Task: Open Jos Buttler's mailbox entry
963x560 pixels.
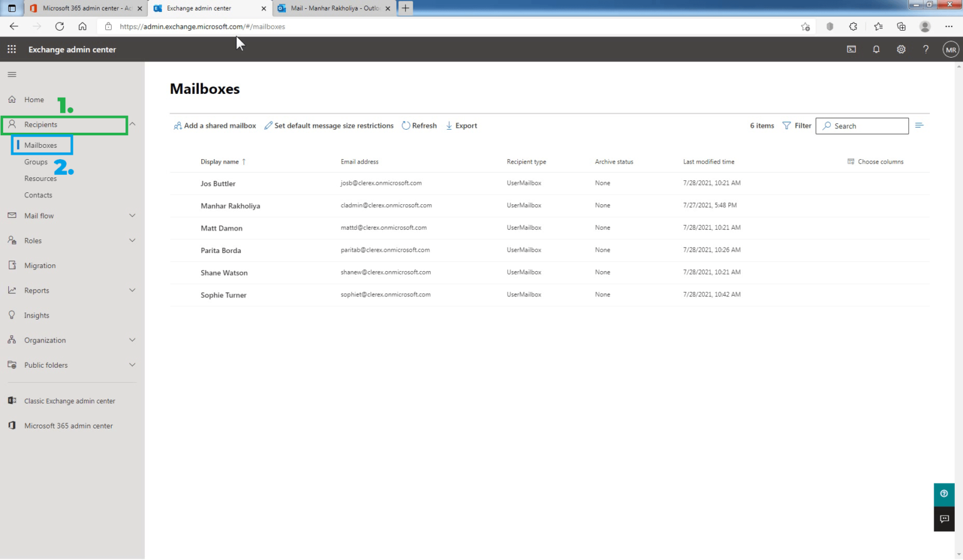Action: (218, 184)
